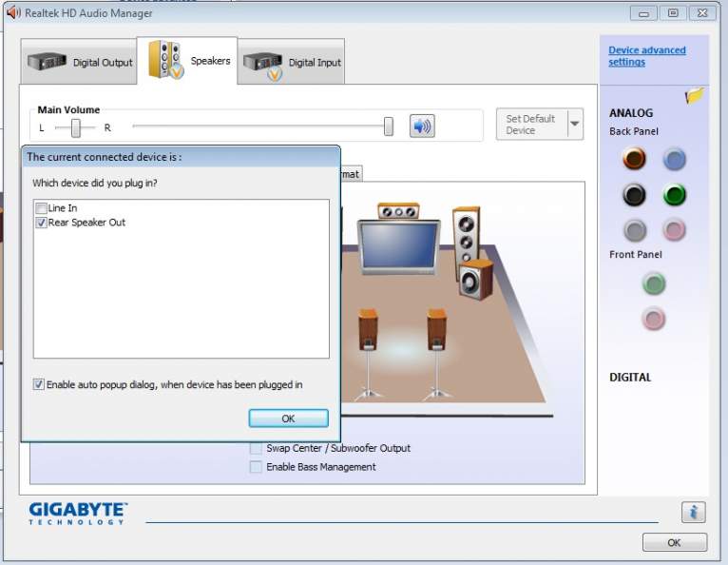This screenshot has height=565, width=728.
Task: Switch to the Digital Input tab
Action: click(291, 62)
